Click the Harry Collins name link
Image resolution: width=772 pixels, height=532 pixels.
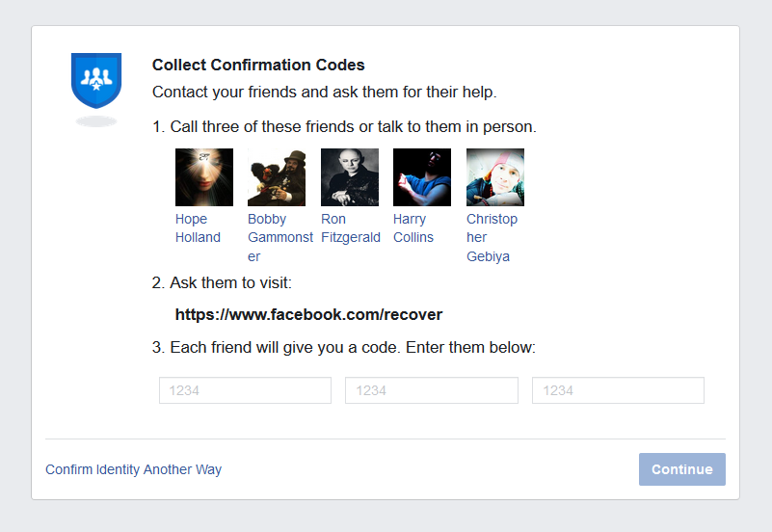pos(413,227)
